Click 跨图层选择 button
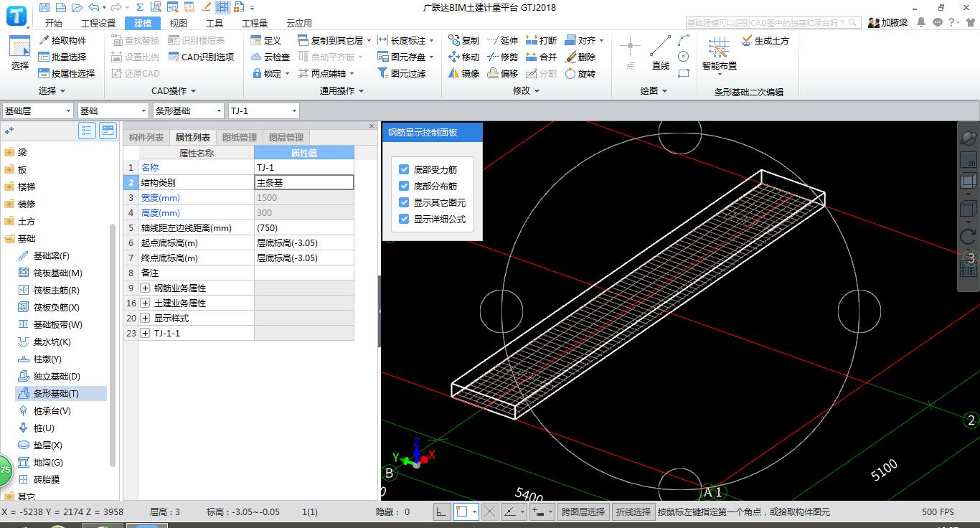The image size is (980, 528). tap(583, 511)
